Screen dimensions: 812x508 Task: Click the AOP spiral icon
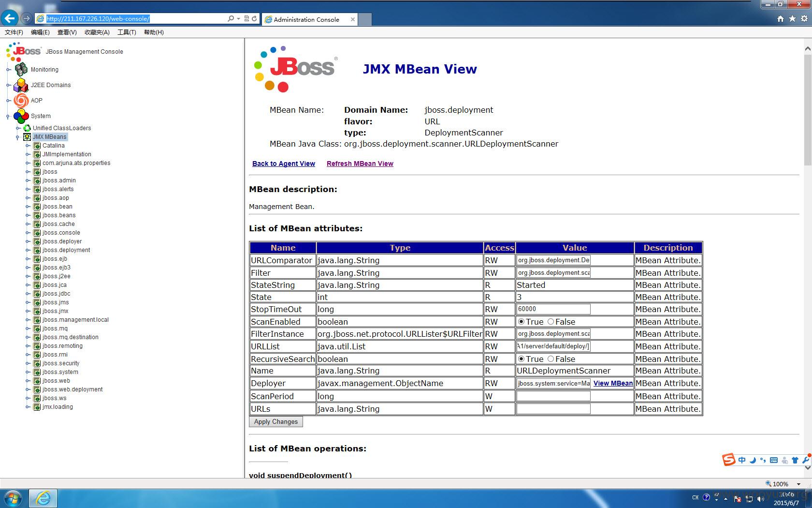tap(21, 101)
